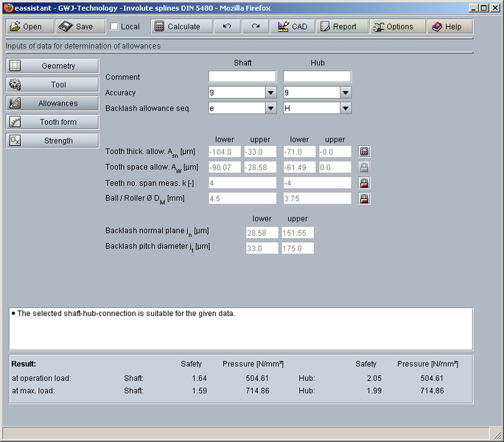Click calculator icon beside tooth thickness allowance
Screen dimensions: 504x442
[364, 151]
